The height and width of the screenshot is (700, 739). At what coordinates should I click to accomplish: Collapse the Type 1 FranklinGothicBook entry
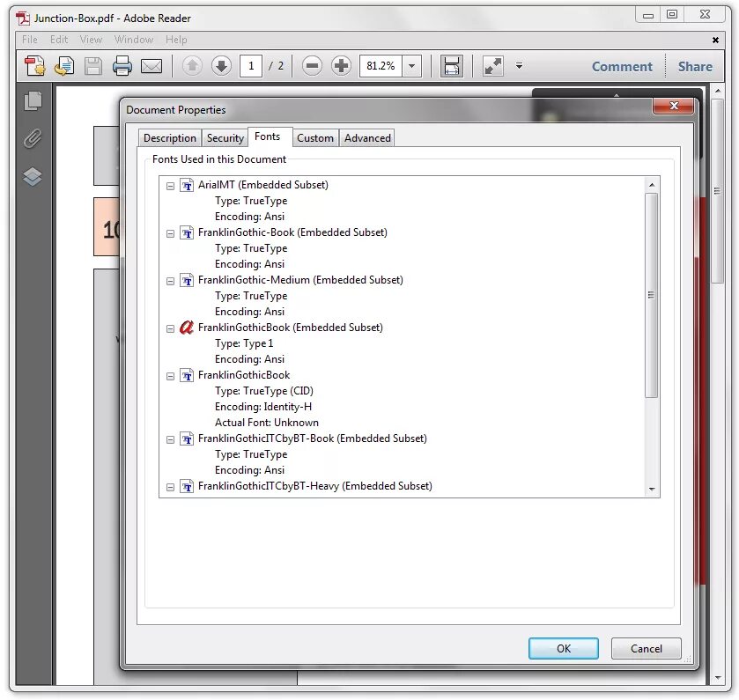click(170, 328)
